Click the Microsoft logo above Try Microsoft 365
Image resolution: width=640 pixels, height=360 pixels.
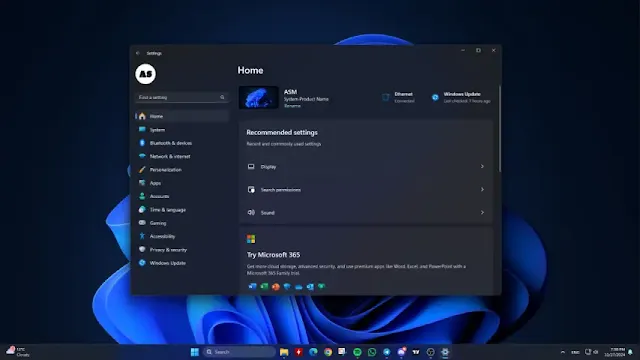click(251, 239)
